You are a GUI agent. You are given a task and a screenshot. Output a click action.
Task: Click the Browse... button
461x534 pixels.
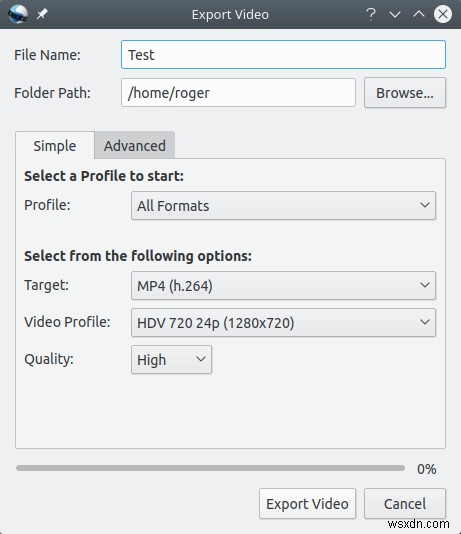pos(405,93)
